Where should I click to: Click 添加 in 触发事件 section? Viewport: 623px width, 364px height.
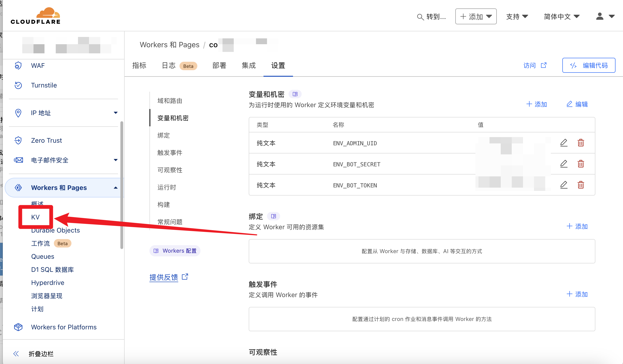577,294
